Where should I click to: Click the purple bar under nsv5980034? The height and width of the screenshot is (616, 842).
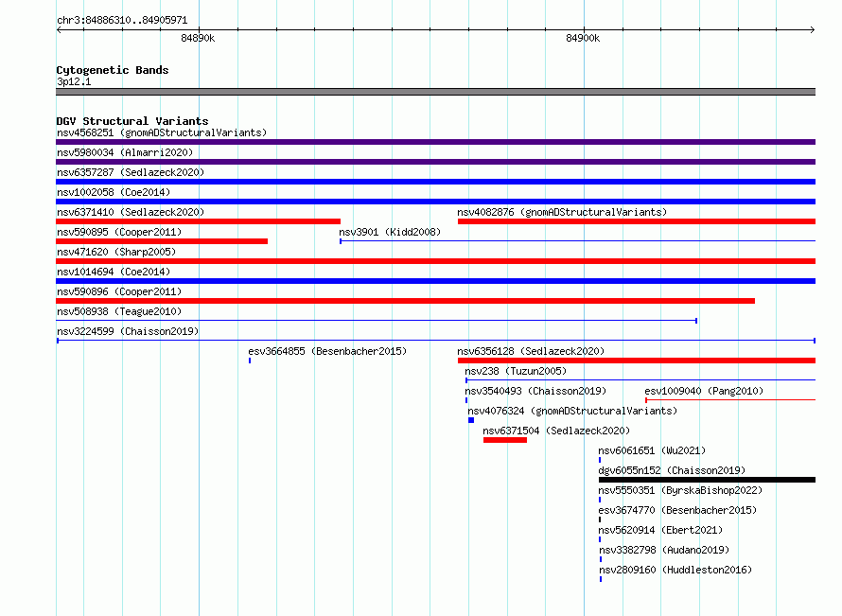pos(435,162)
